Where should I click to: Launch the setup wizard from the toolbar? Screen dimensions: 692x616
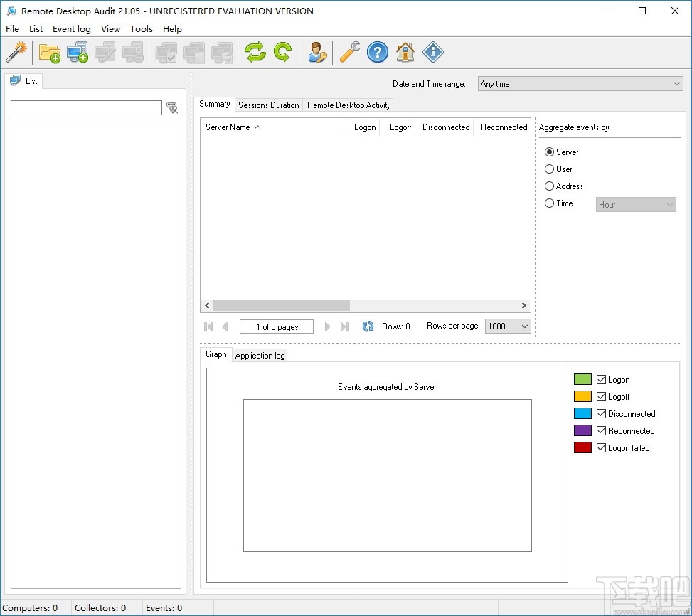coord(17,52)
